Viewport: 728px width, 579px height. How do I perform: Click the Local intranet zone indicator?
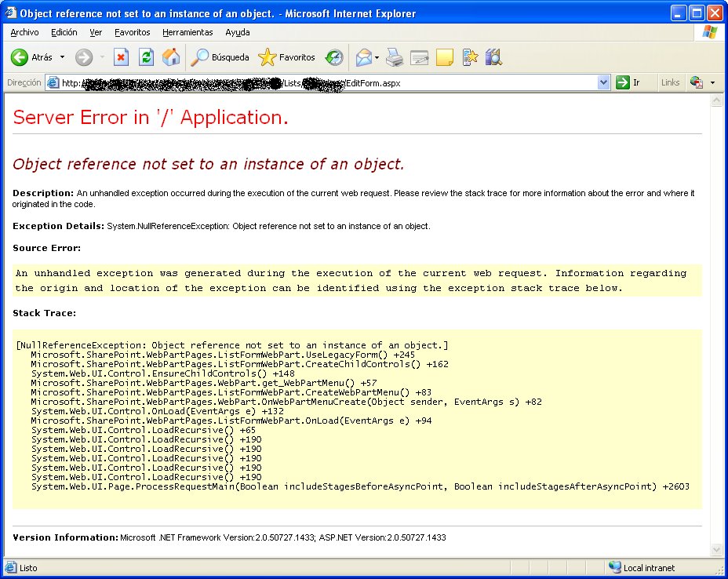point(642,567)
